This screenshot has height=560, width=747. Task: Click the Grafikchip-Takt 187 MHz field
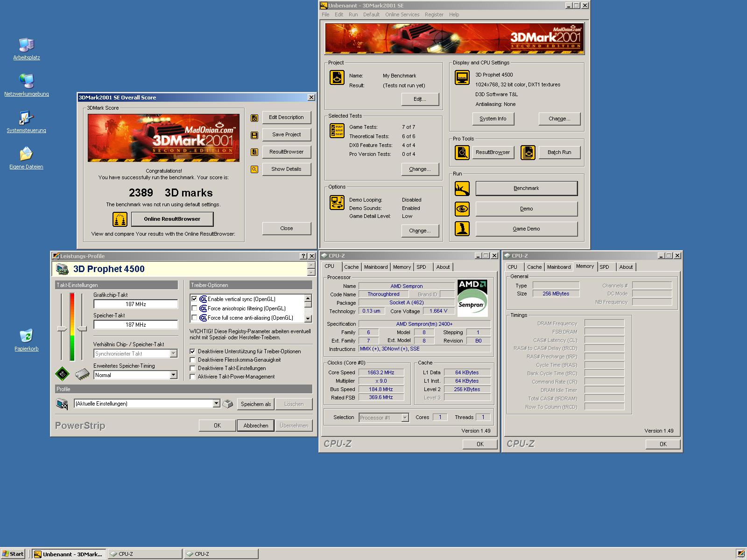[x=136, y=304]
